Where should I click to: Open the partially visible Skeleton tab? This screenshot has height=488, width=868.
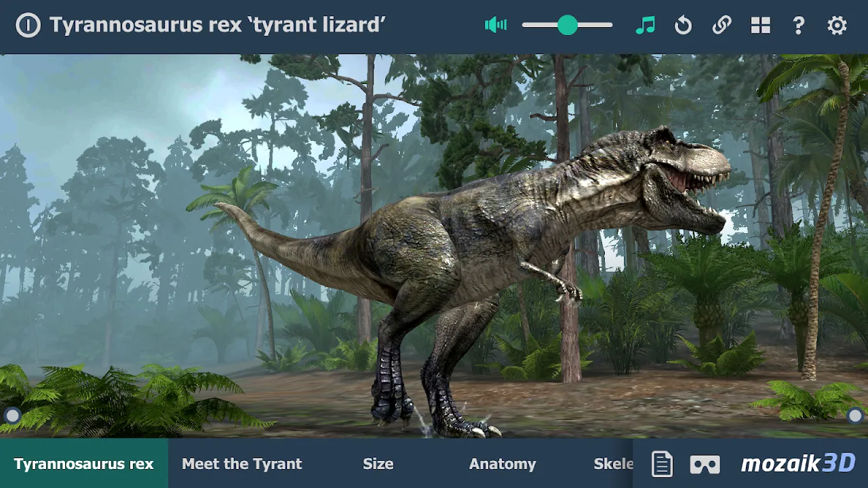click(x=613, y=464)
